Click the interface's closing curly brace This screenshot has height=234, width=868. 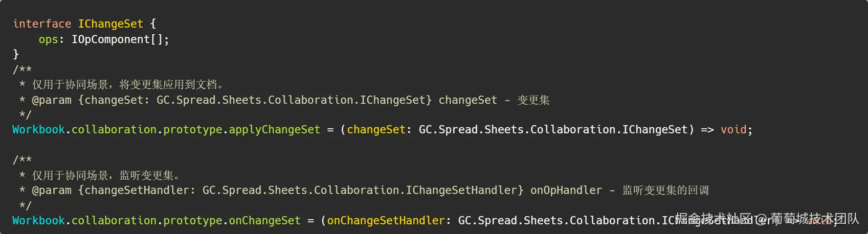click(x=16, y=54)
